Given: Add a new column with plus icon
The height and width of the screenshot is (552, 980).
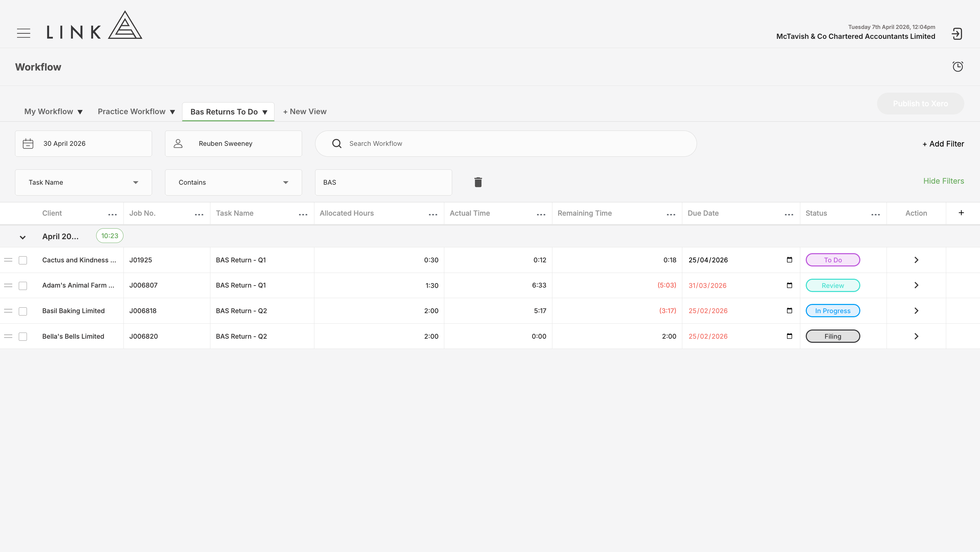Looking at the screenshot, I should click(961, 213).
